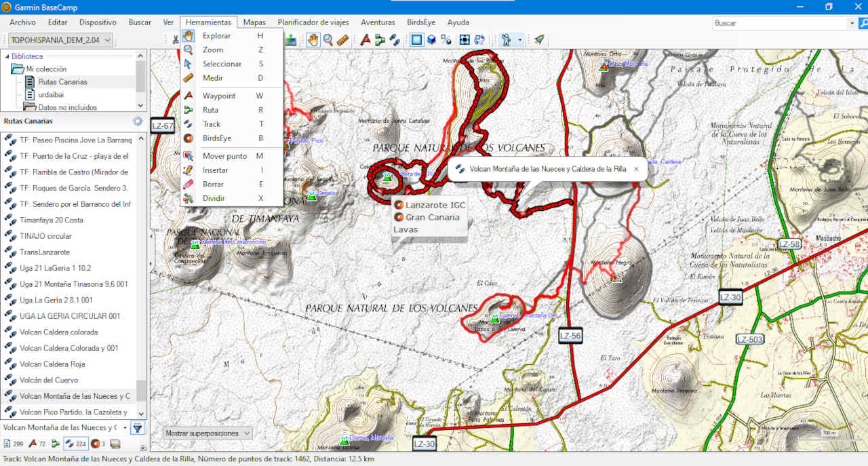
Task: Click the library tree scrollbar down arrow
Action: click(141, 106)
